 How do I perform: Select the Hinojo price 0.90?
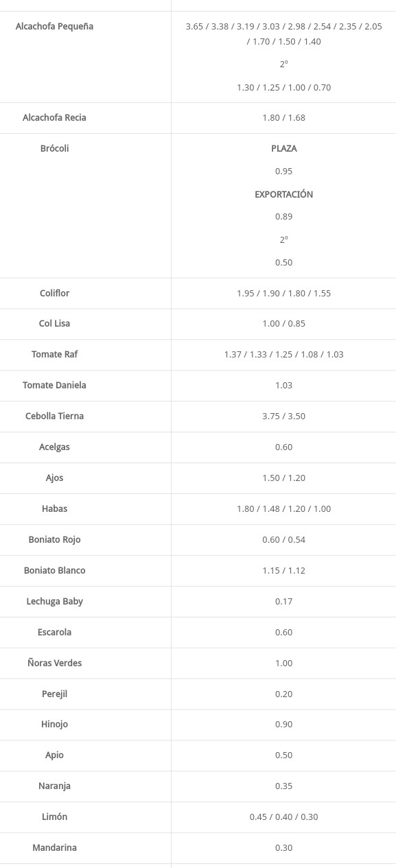284,725
